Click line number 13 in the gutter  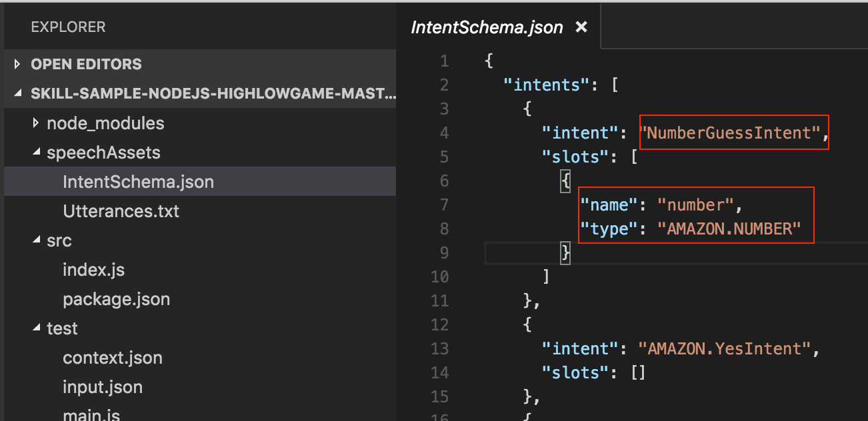pos(440,349)
